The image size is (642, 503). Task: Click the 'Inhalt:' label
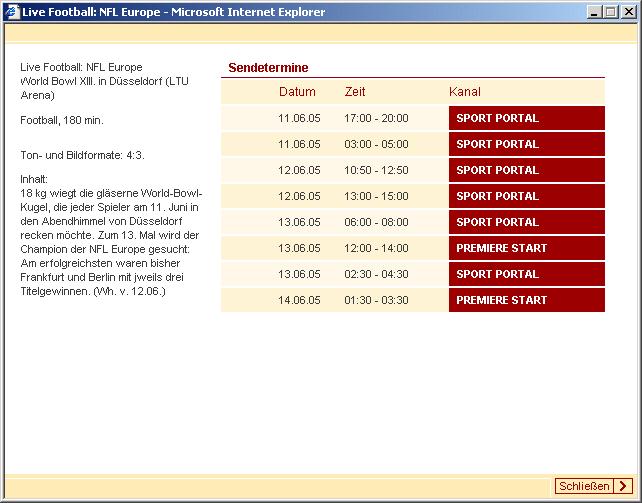point(34,179)
